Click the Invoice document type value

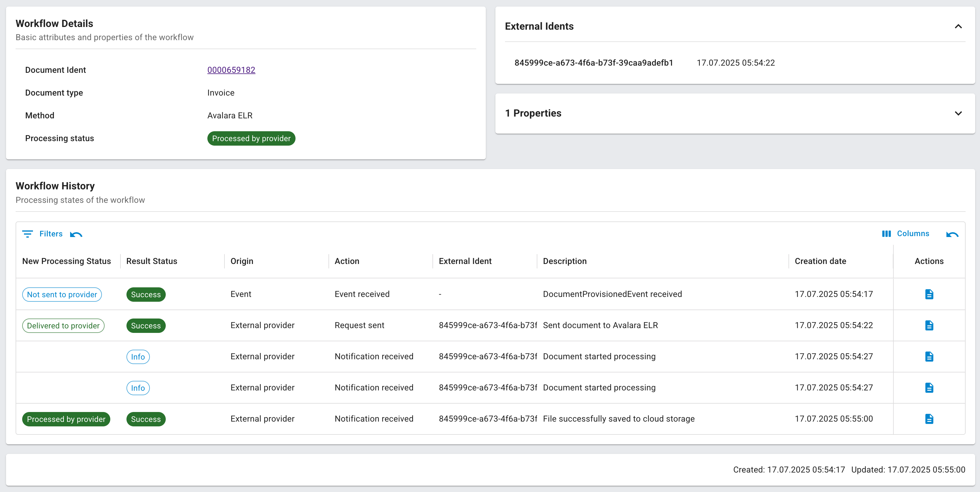pos(221,93)
